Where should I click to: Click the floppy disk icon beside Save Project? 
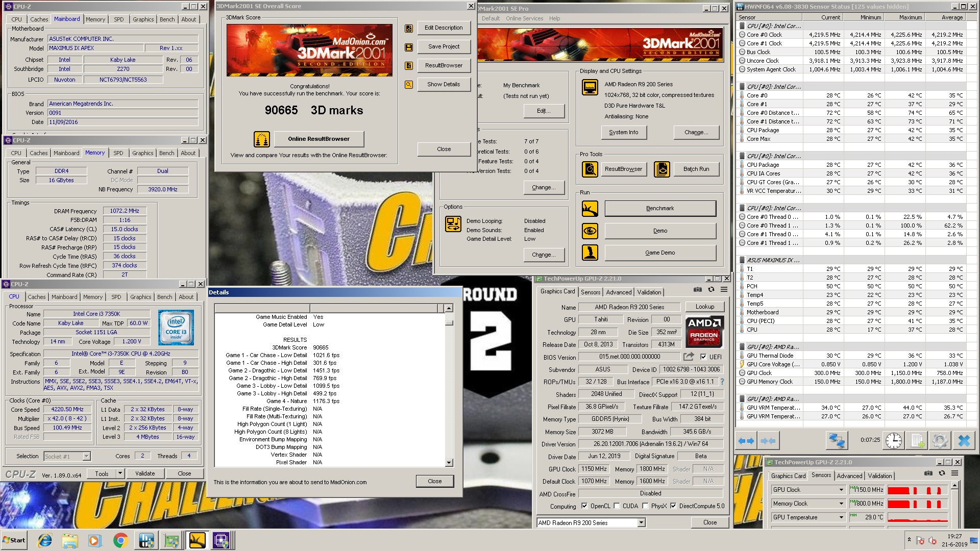409,47
